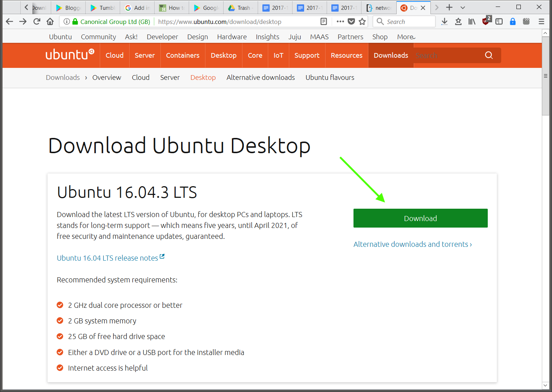The width and height of the screenshot is (552, 392).
Task: Open the Firefox hamburger menu
Action: [x=541, y=22]
